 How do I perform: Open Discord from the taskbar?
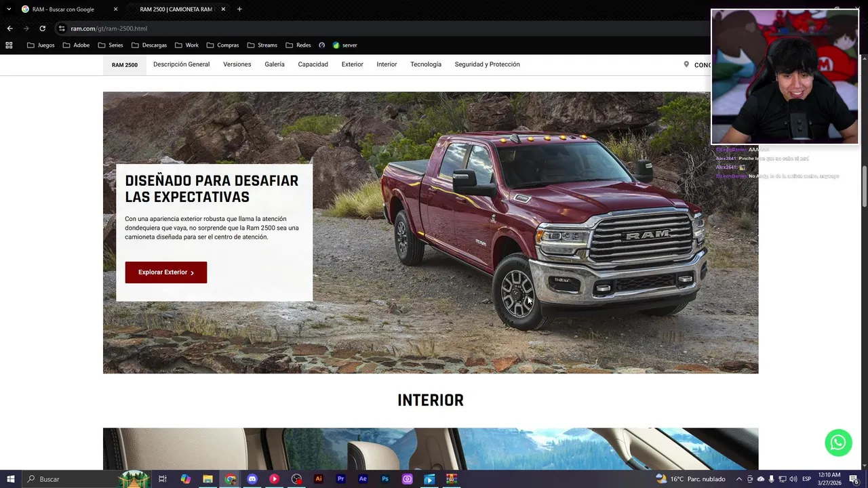(252, 479)
